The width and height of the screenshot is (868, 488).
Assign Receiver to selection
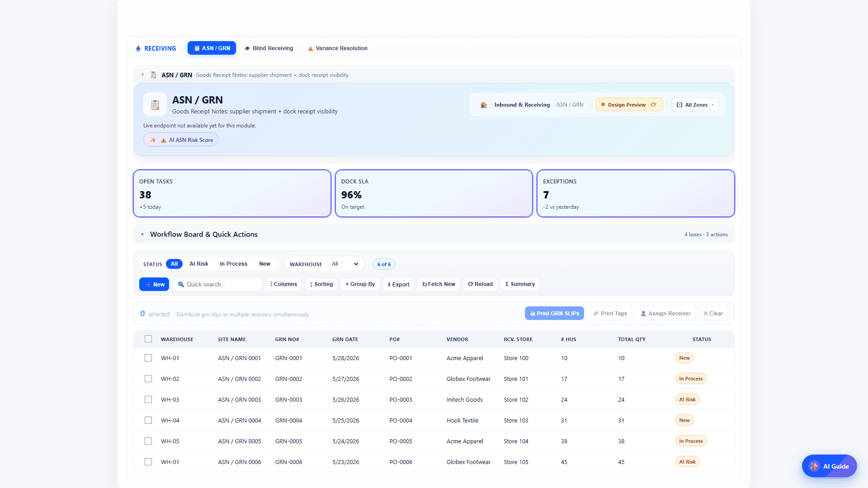(665, 313)
